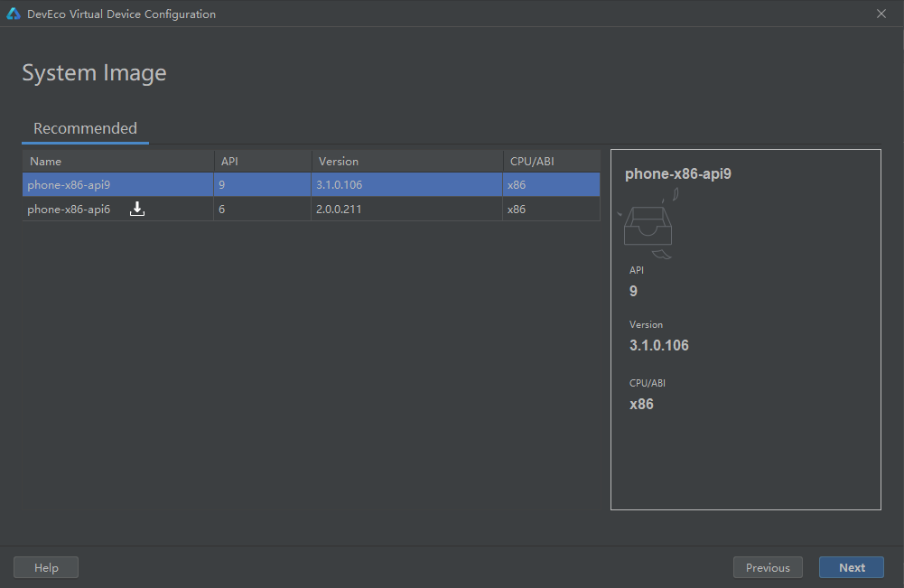The image size is (904, 588).
Task: Click API value 9 in details panel
Action: [x=633, y=291]
